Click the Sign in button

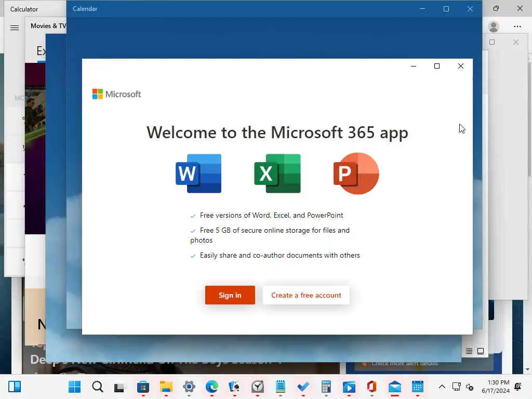click(x=230, y=295)
